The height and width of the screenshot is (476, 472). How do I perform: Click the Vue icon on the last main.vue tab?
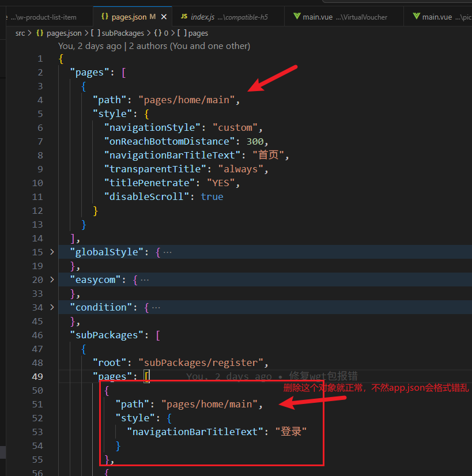pyautogui.click(x=416, y=17)
